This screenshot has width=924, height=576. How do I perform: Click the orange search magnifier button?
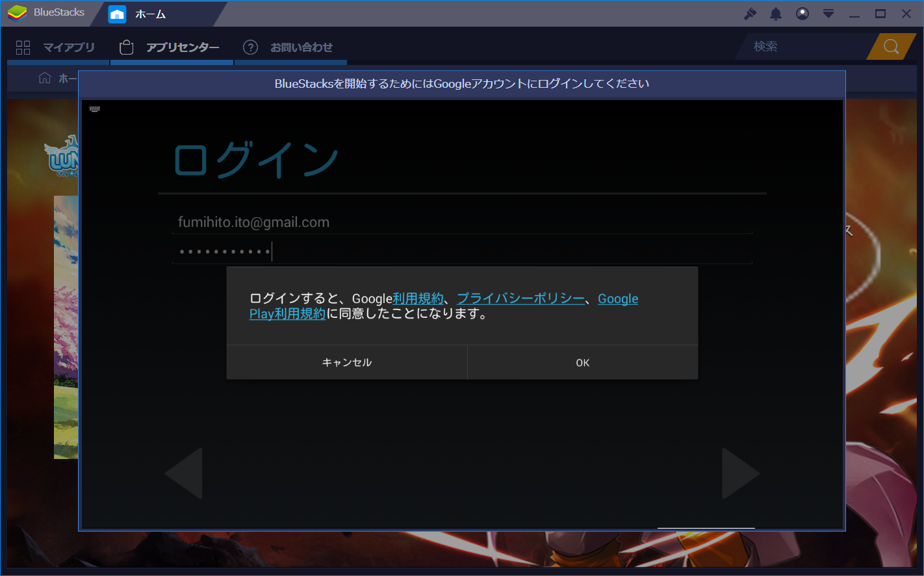(x=892, y=47)
